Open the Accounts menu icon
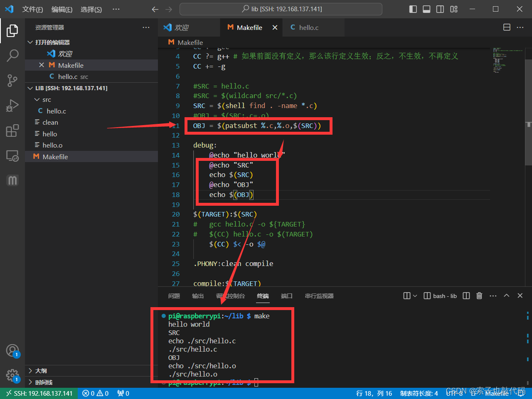Viewport: 532px width, 399px height. [x=12, y=351]
